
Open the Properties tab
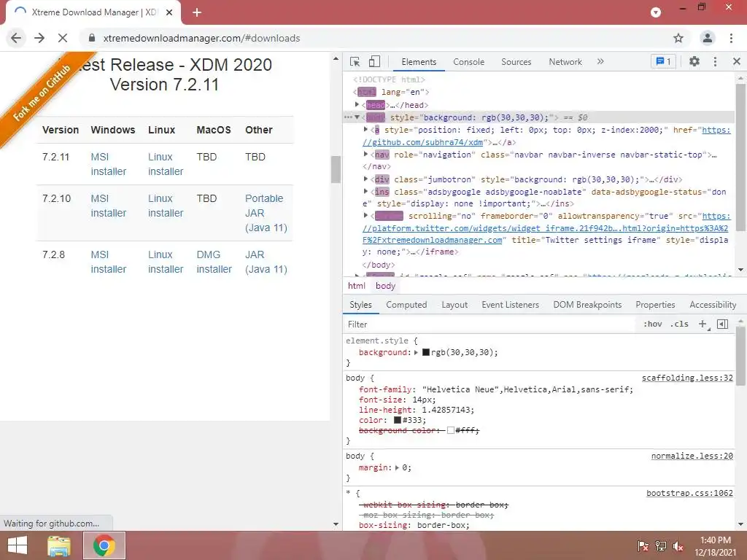pyautogui.click(x=655, y=305)
